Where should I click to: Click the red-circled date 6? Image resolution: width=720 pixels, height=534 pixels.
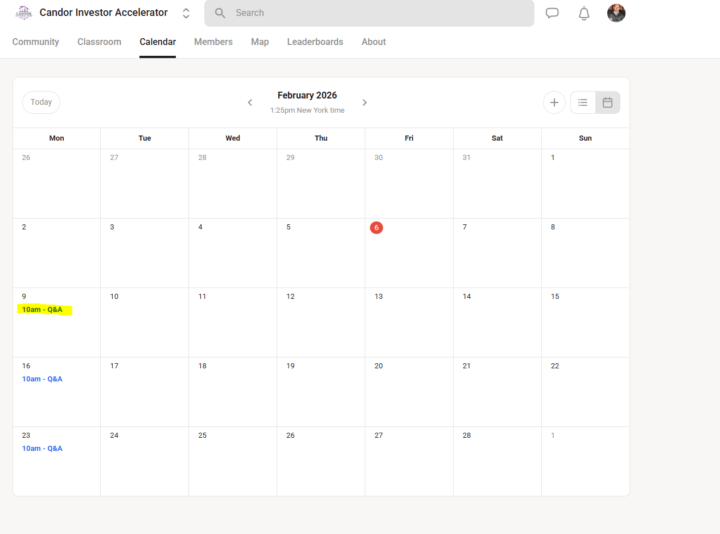coord(377,227)
